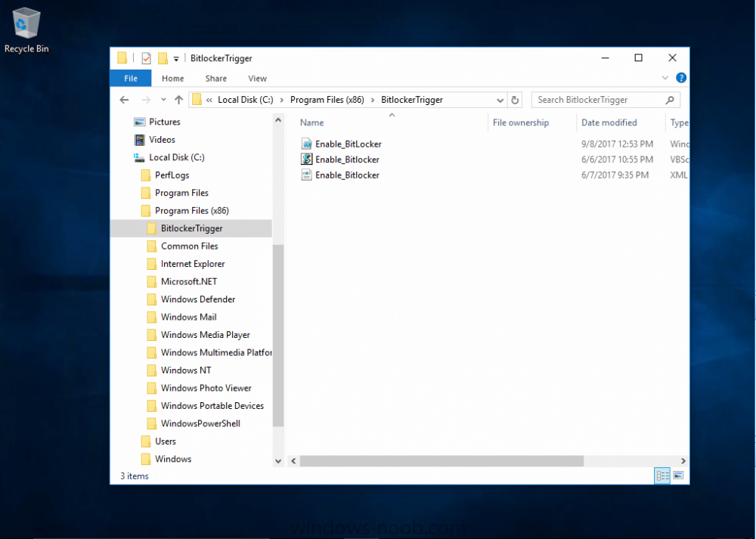Open Windows Media Player folder

click(x=205, y=335)
